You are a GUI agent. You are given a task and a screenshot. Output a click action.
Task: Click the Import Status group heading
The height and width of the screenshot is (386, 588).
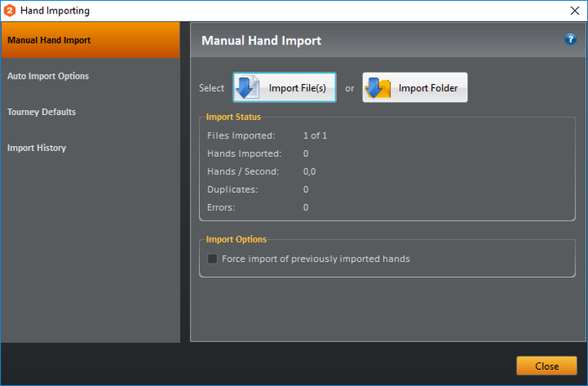pyautogui.click(x=234, y=117)
